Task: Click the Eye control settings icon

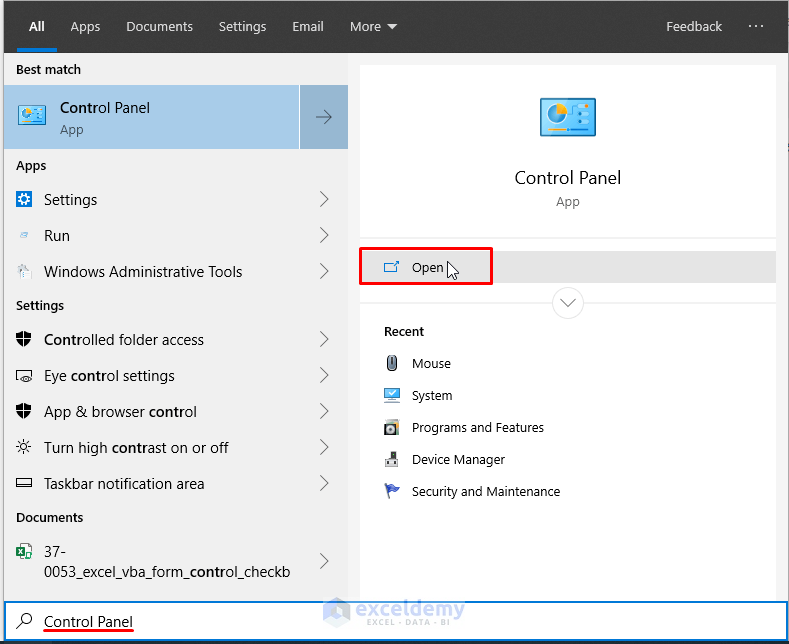Action: pyautogui.click(x=24, y=376)
